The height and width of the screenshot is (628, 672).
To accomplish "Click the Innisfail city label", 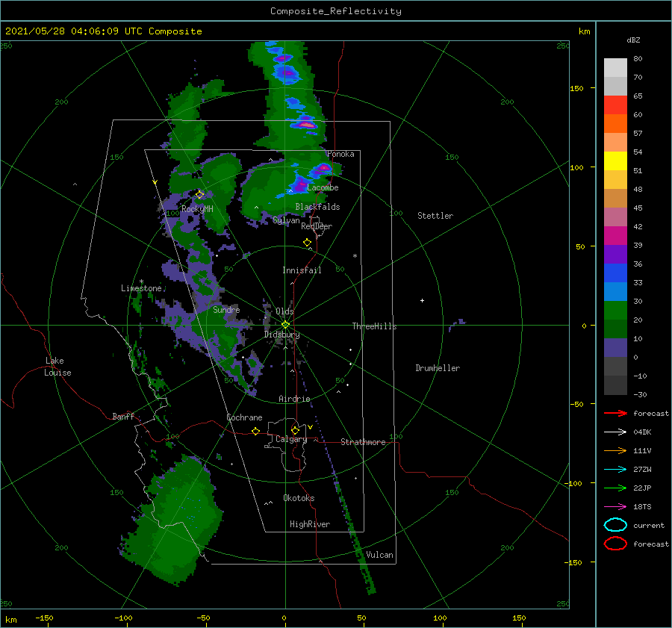I will pyautogui.click(x=302, y=270).
